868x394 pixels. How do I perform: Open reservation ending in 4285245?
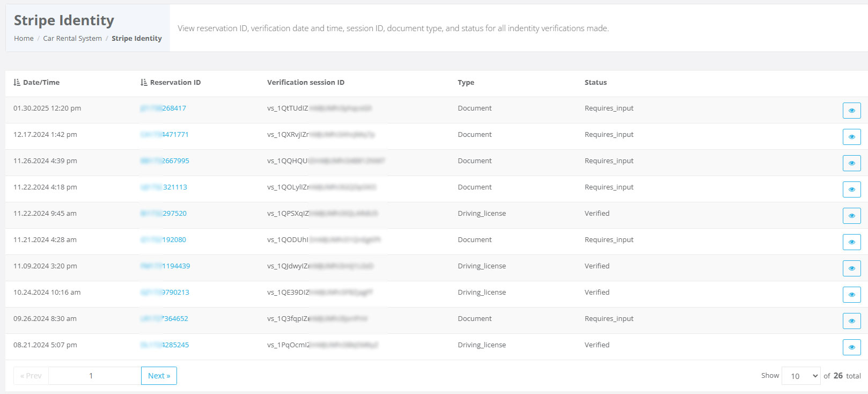coord(165,345)
